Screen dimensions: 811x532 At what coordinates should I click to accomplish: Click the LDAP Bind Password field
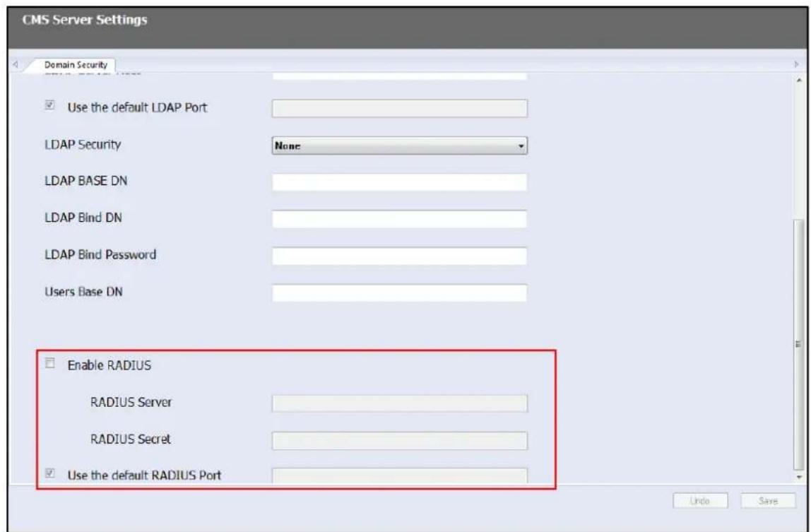point(400,256)
